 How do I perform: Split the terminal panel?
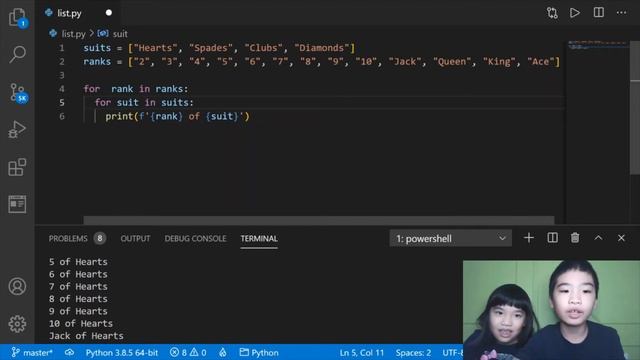552,238
